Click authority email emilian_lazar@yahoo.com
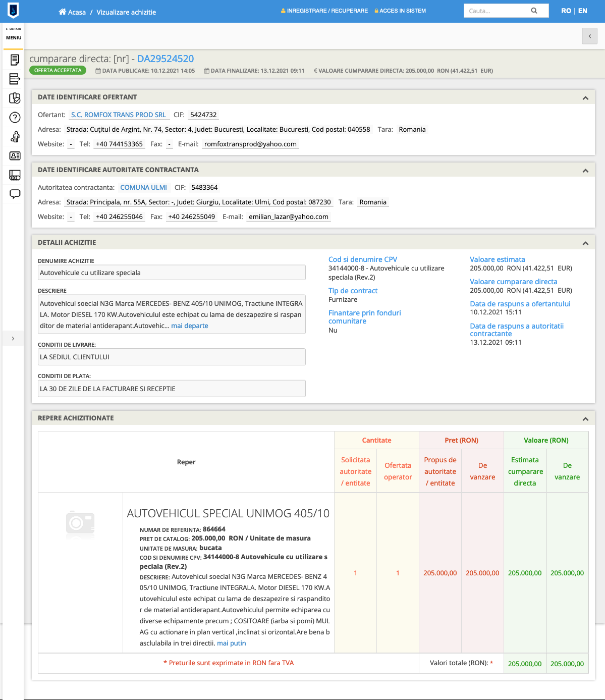605x700 pixels. pyautogui.click(x=289, y=217)
